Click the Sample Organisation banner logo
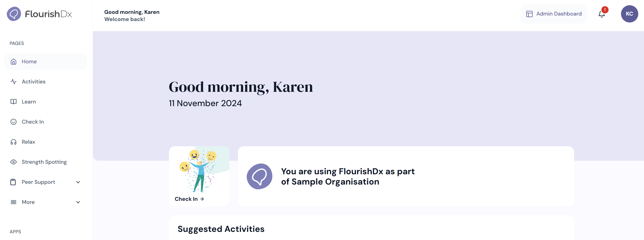The width and height of the screenshot is (644, 240). pos(259,176)
